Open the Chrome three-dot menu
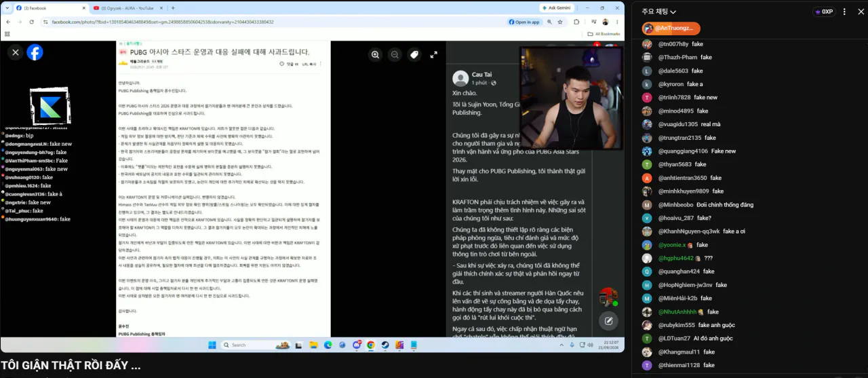Screen dimensions: 868x378 click(x=617, y=22)
